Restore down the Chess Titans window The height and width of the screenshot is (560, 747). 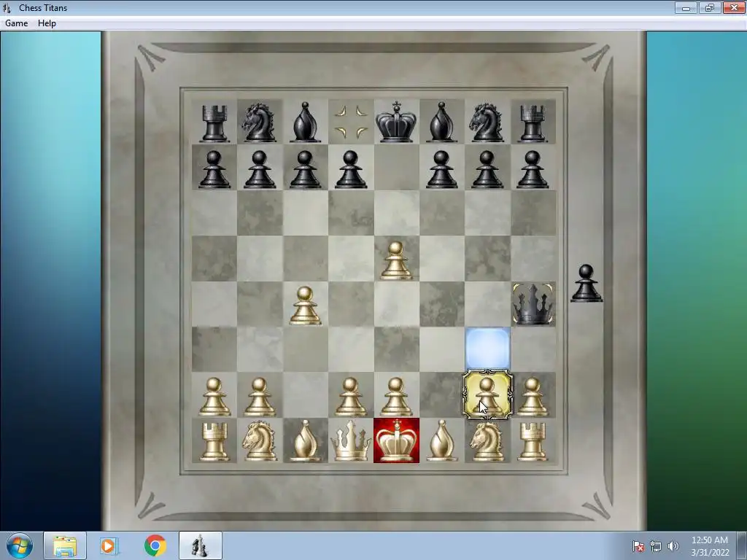(709, 7)
